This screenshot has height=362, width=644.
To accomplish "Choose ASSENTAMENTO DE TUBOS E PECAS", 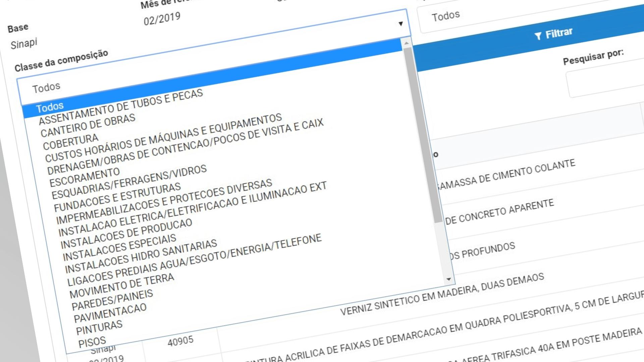I will 121,106.
